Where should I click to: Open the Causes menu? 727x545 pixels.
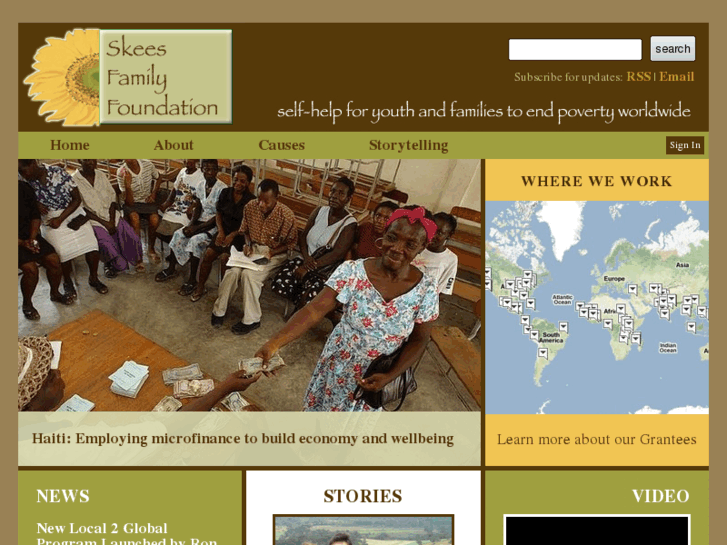(281, 145)
